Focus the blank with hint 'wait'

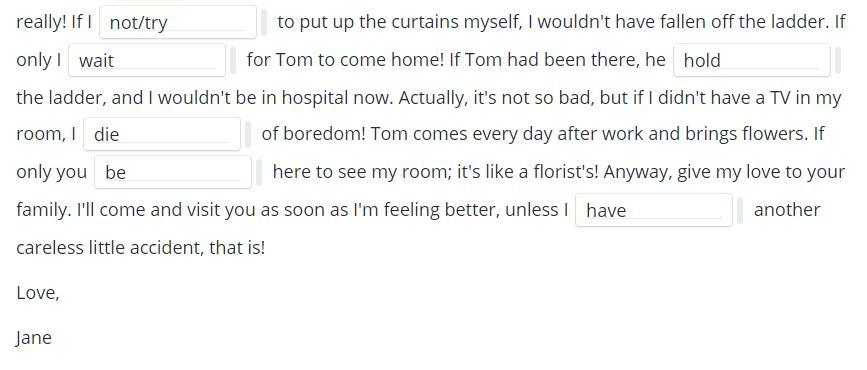[x=147, y=60]
